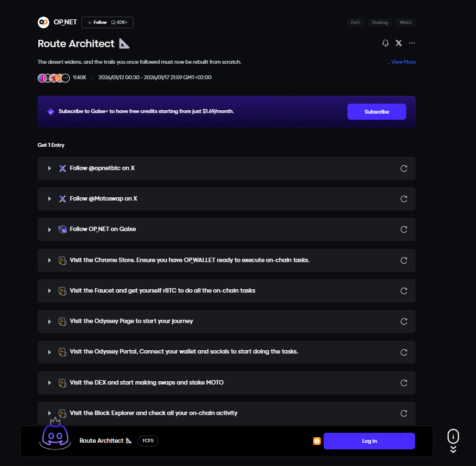Click the View More link
The height and width of the screenshot is (466, 476).
(x=402, y=62)
